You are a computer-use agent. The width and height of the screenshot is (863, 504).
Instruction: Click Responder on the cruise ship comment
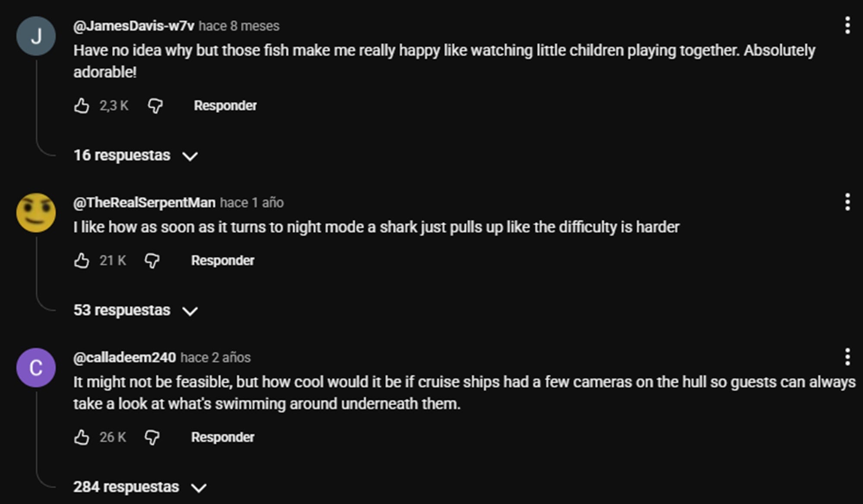pos(223,437)
